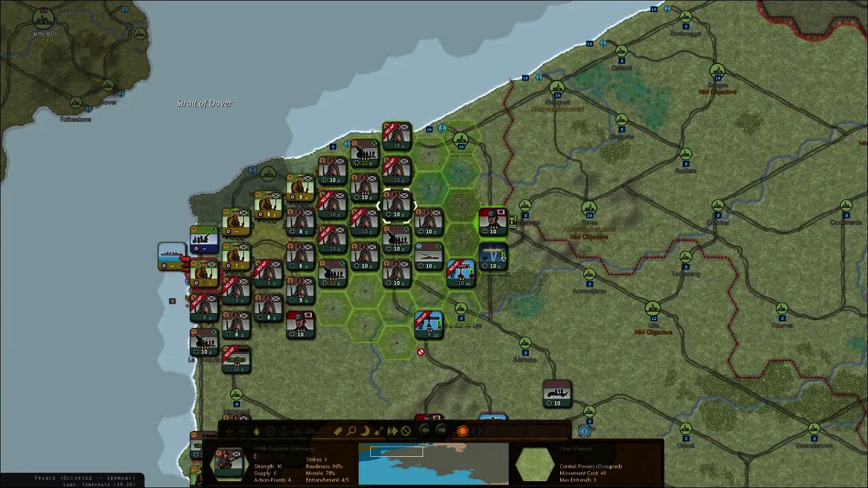Screen dimensions: 868x488
Task: Click the crescent moon sleep icon
Action: pos(365,431)
